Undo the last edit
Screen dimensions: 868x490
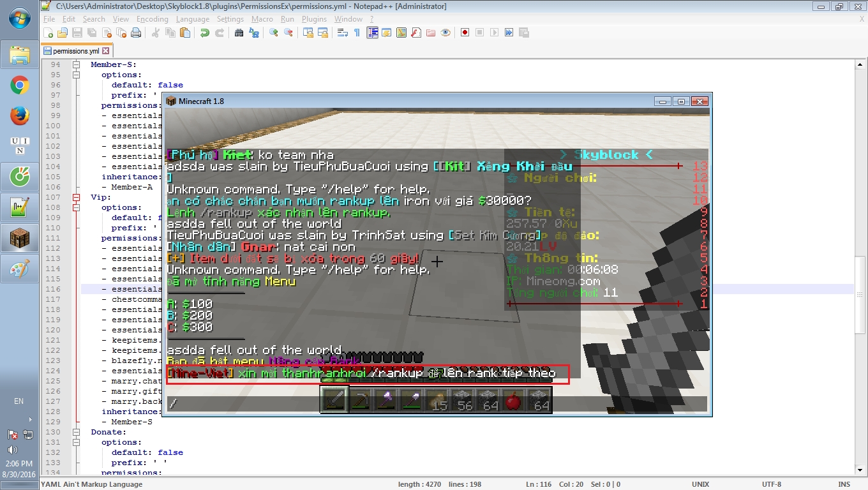(x=204, y=33)
